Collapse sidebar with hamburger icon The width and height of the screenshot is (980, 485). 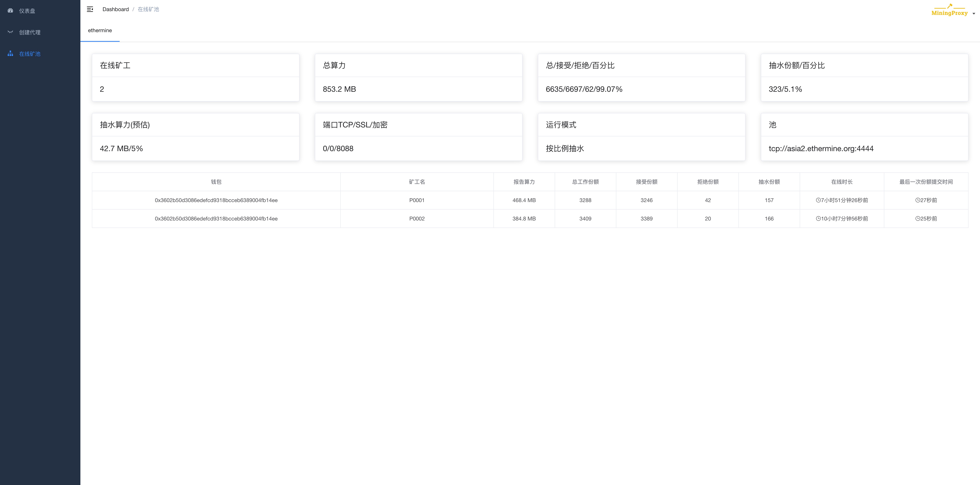[90, 9]
